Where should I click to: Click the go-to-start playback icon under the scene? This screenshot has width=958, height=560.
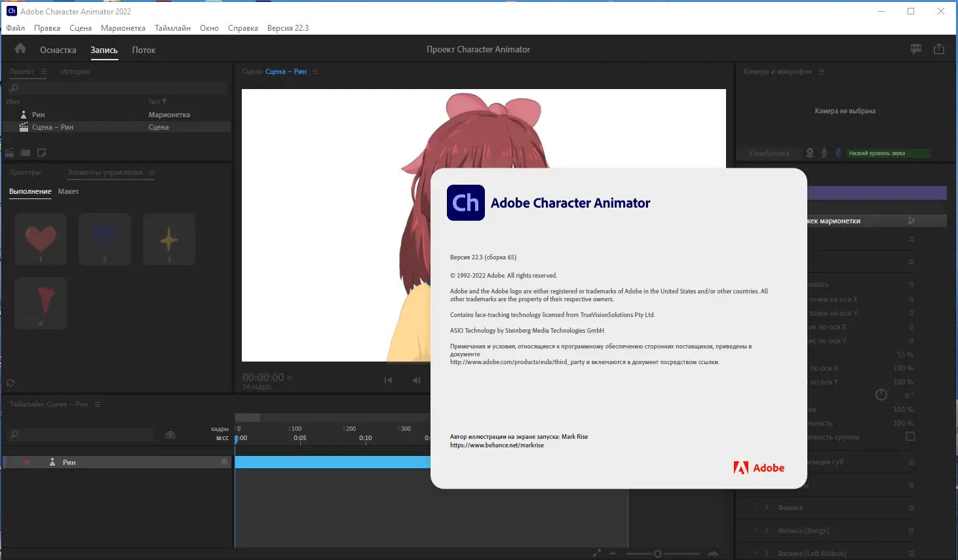(388, 379)
